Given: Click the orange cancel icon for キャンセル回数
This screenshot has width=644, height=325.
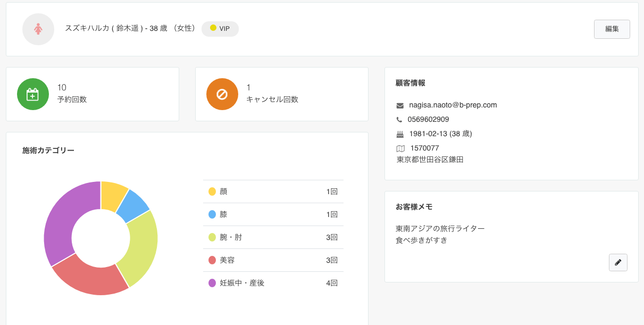Looking at the screenshot, I should coord(222,94).
